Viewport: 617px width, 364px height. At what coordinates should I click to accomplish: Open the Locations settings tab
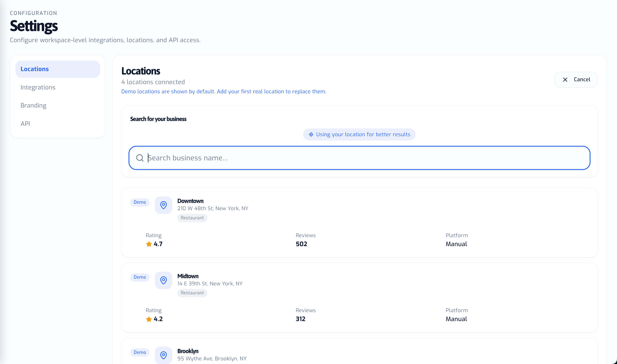click(58, 69)
